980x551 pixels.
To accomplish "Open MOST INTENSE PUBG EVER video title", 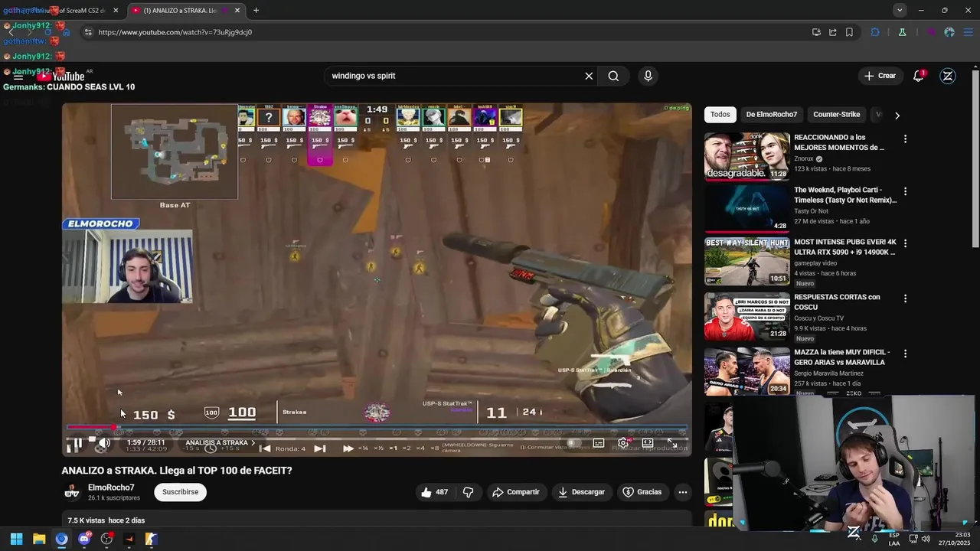I will pos(845,247).
